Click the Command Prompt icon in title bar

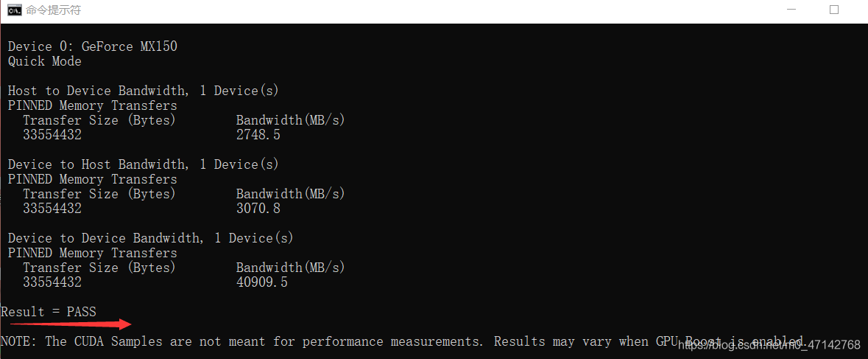(x=14, y=10)
